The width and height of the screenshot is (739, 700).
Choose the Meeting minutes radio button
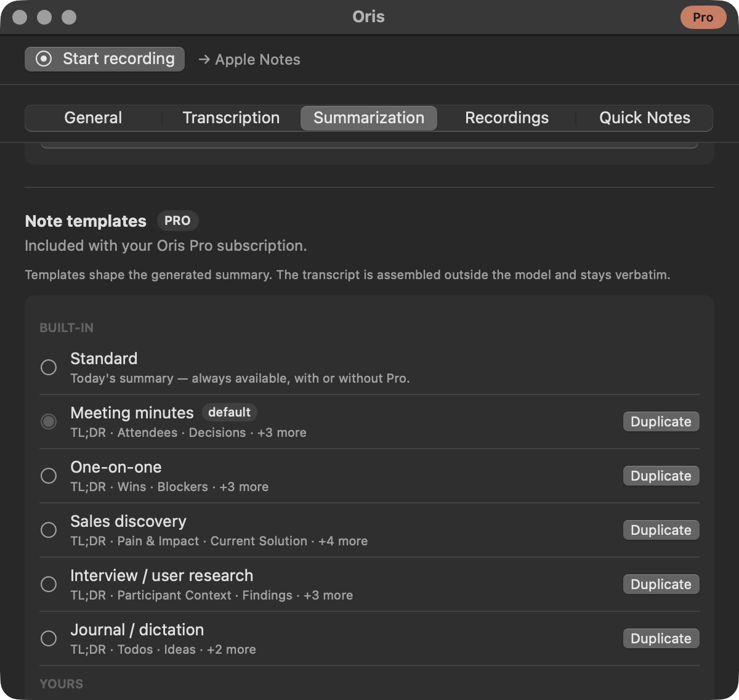(49, 421)
